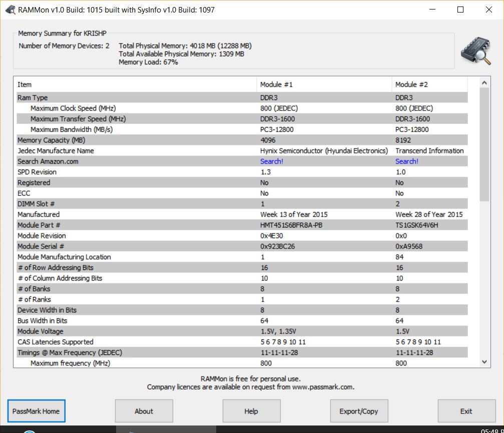Open the PassMark Home page
The image size is (504, 433).
pos(36,411)
